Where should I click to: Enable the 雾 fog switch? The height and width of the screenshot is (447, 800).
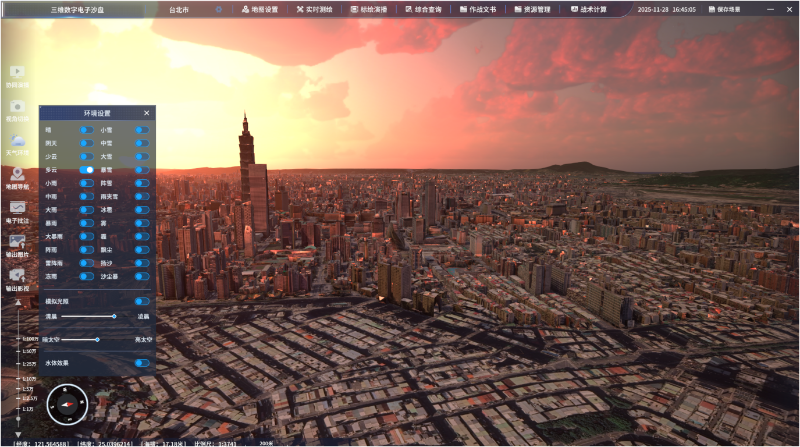[x=142, y=223]
